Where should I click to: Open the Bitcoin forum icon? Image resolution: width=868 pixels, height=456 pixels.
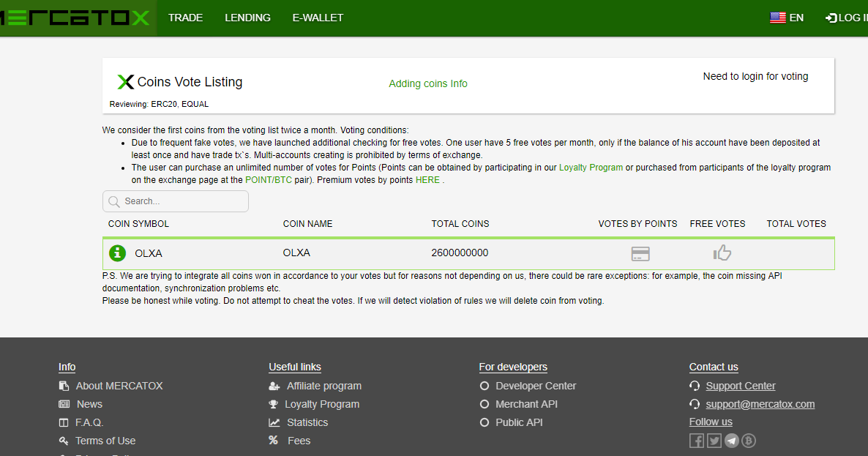[x=749, y=441]
